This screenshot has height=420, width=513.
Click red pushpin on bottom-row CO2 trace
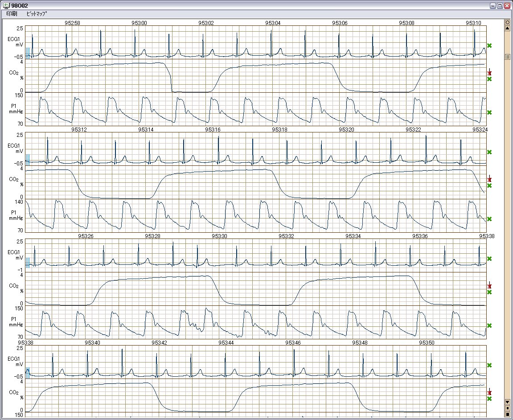[489, 391]
